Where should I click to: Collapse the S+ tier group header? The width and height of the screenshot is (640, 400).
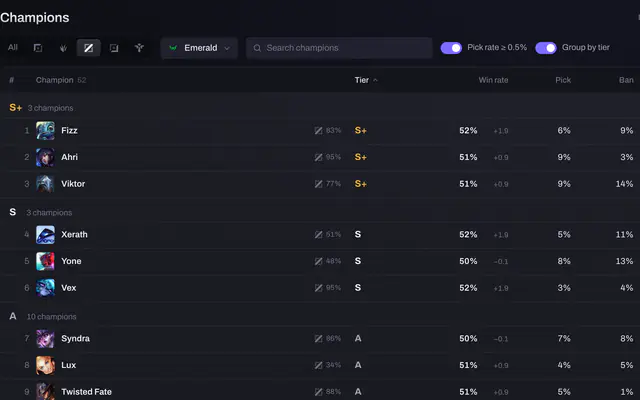pyautogui.click(x=320, y=108)
